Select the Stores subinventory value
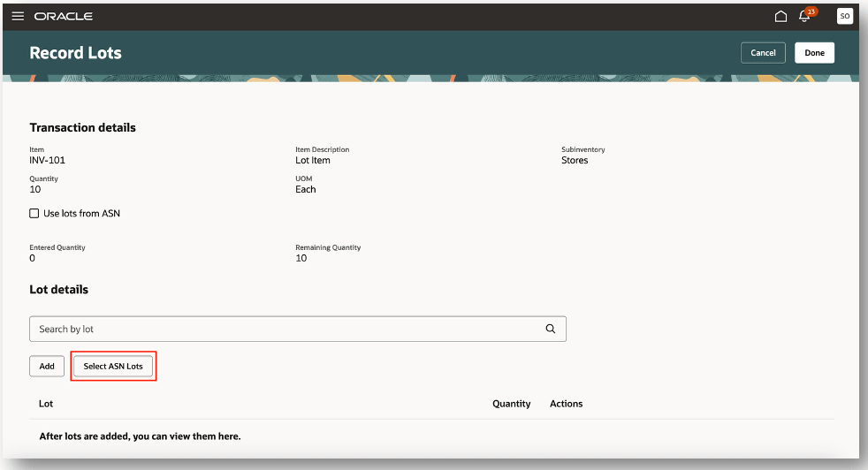 pos(575,161)
